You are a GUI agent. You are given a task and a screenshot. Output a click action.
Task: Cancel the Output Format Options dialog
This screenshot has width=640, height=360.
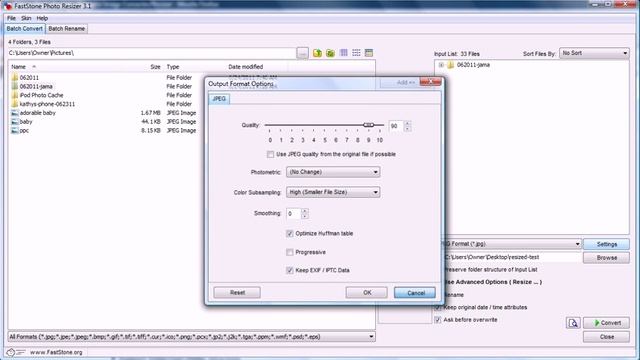pos(415,293)
